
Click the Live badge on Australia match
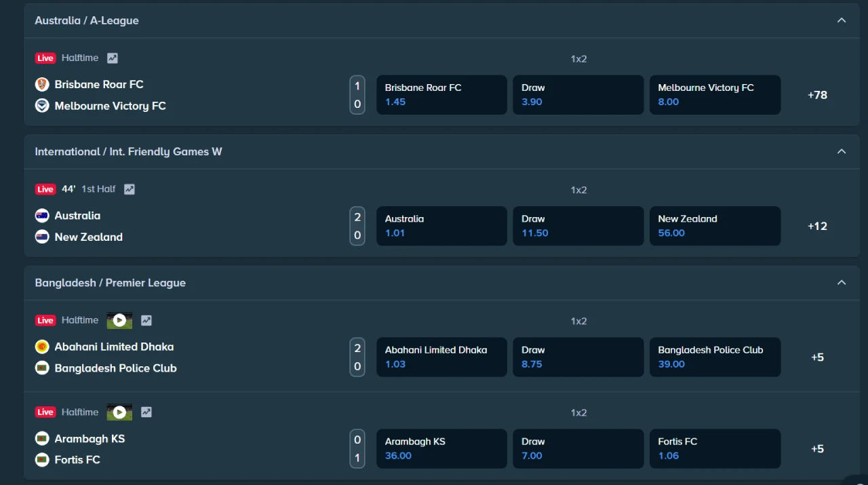tap(45, 189)
